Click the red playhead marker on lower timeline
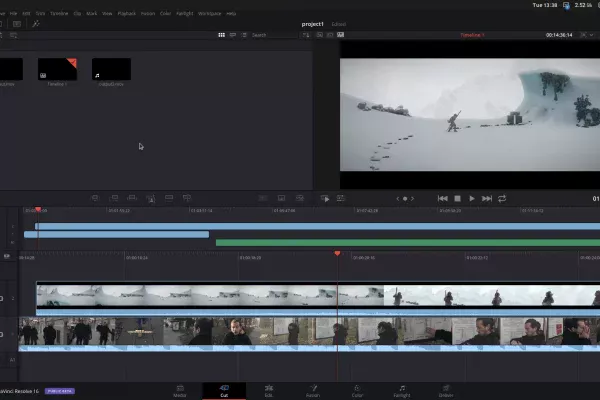 337,254
